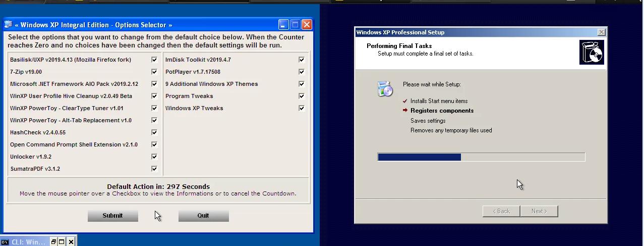Uncheck Basilisk/UXP v2019.4.13 checkbox
The width and height of the screenshot is (644, 246).
154,60
